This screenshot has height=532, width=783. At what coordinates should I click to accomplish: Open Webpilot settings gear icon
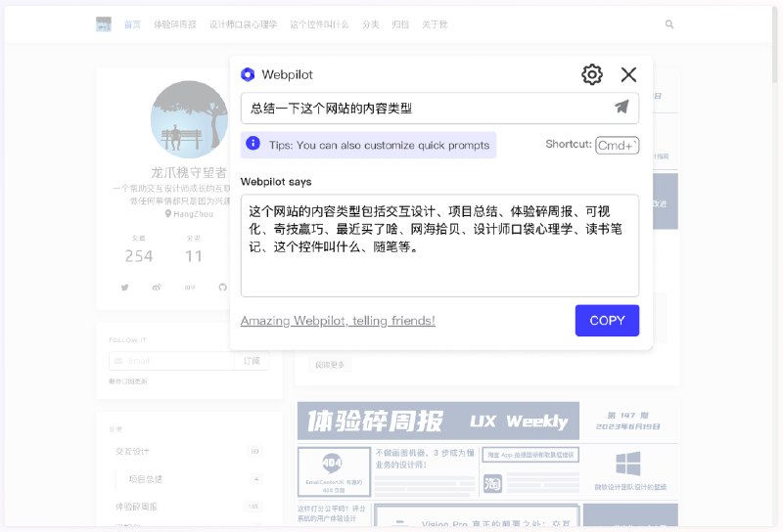[x=592, y=74]
